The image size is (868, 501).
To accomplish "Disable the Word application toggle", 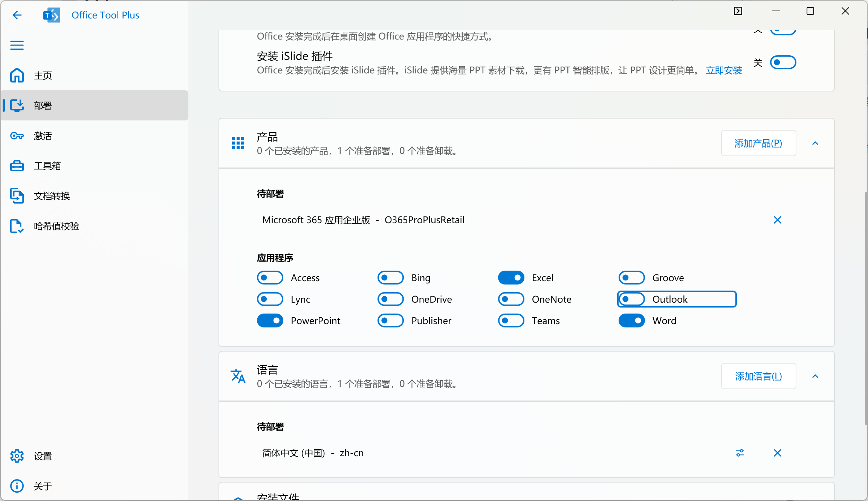I will pos(632,321).
